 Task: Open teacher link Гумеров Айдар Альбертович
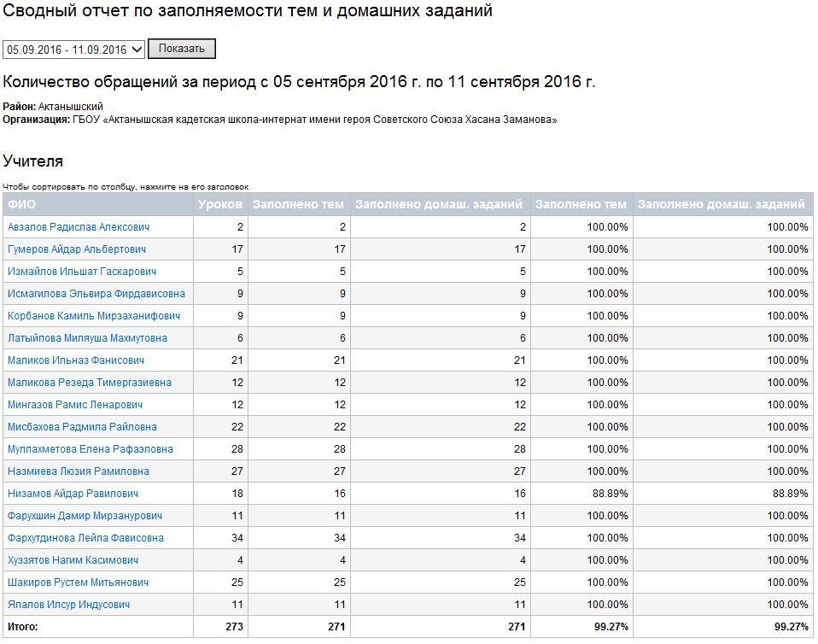click(x=77, y=249)
